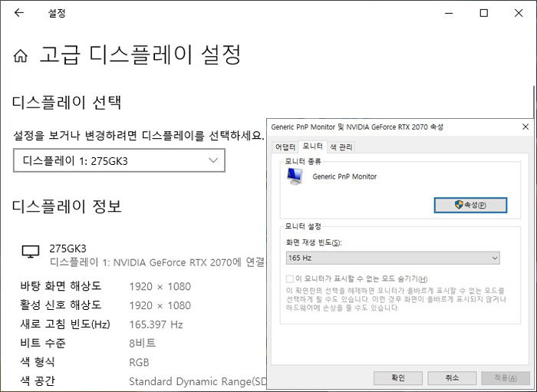The height and width of the screenshot is (392, 537).
Task: Toggle the hide unsupported modes checkbox
Action: (289, 278)
